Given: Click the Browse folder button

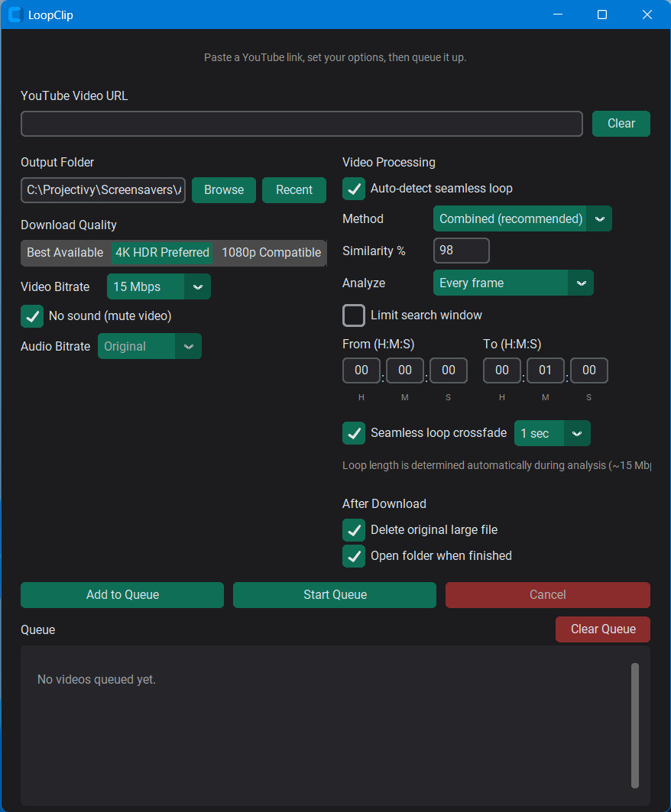Looking at the screenshot, I should tap(224, 190).
